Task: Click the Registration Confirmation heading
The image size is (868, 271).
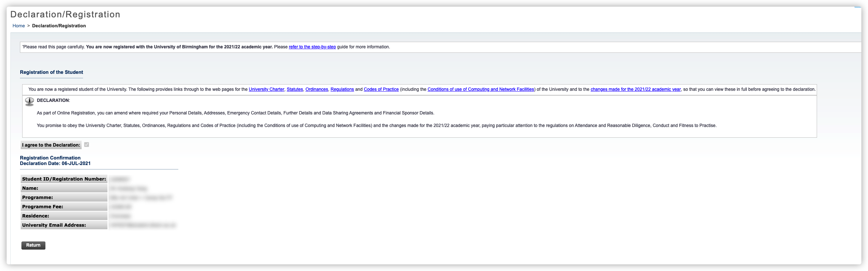Action: (x=50, y=158)
